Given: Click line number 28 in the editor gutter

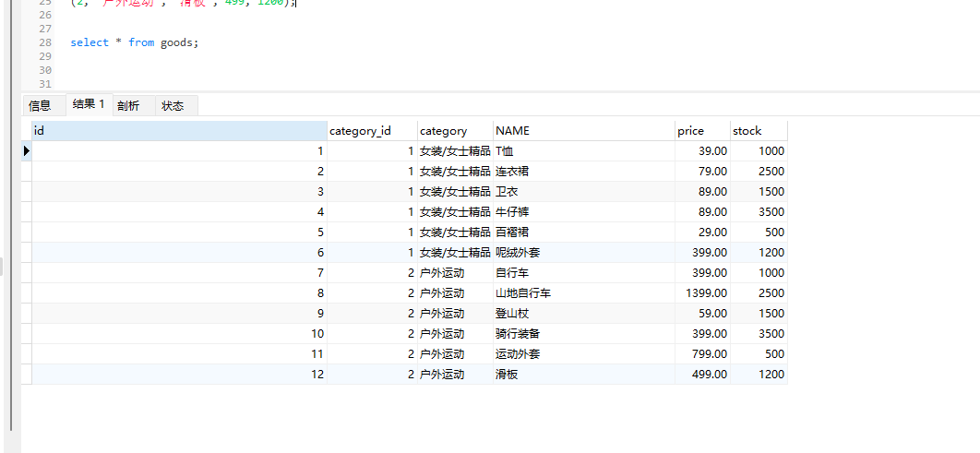Looking at the screenshot, I should (45, 42).
